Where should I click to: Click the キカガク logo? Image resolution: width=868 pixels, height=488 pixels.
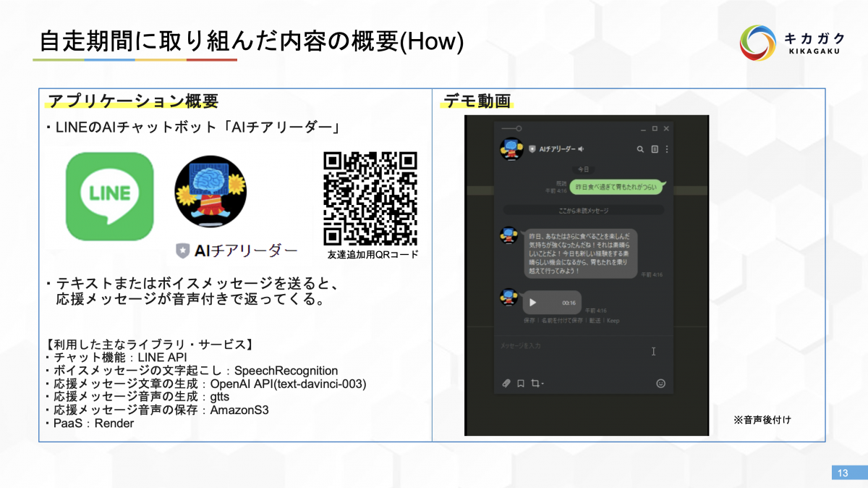click(791, 43)
